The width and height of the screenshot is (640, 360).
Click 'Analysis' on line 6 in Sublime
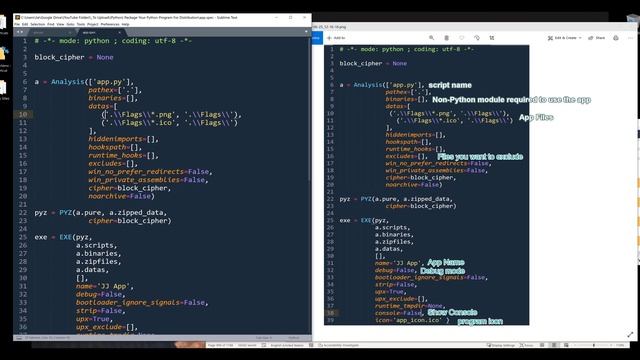point(67,82)
